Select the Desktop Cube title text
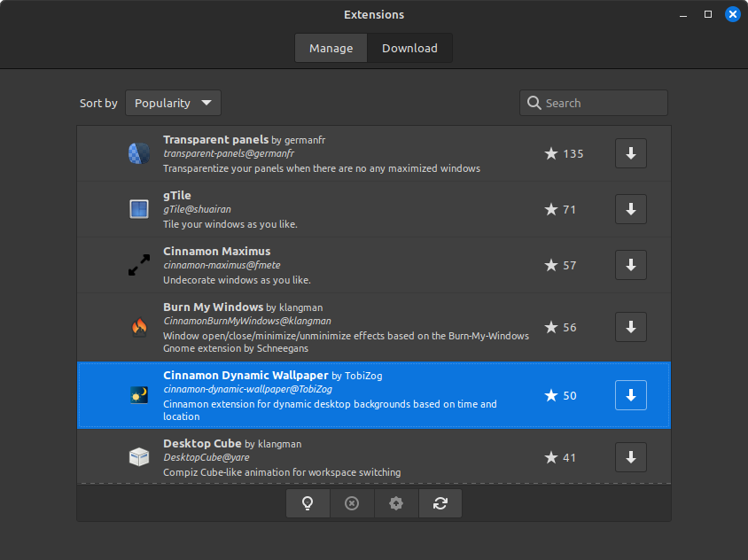This screenshot has width=748, height=560. pos(202,444)
